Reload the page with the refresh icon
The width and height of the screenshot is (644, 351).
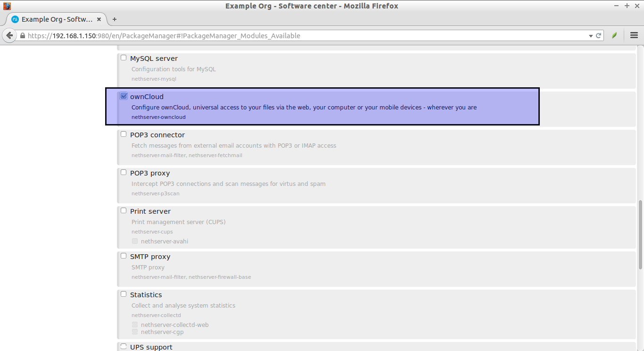pos(599,35)
